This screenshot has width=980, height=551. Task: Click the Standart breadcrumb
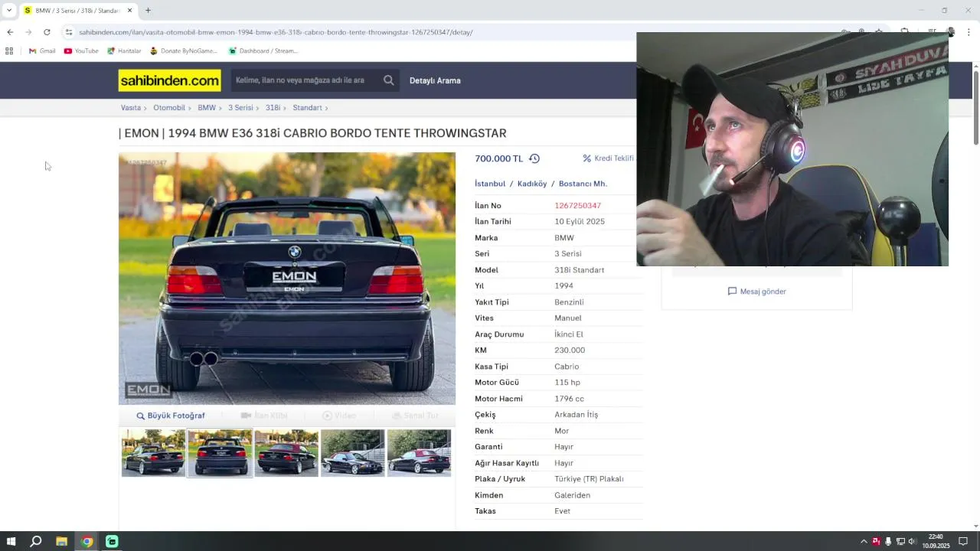point(307,108)
